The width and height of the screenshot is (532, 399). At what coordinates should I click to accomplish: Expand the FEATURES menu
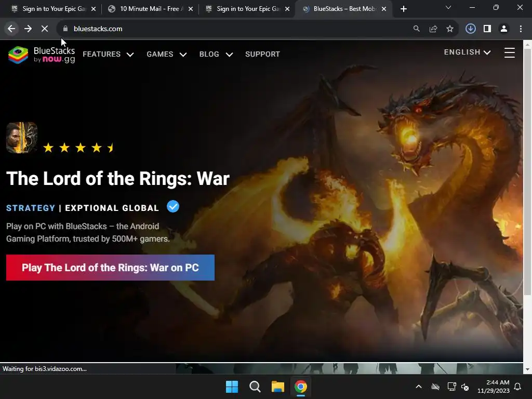(x=108, y=54)
